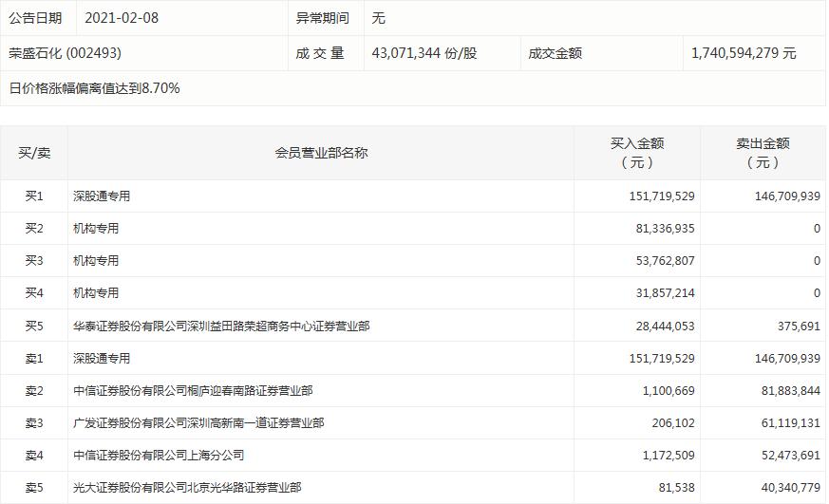Click the buy amount 81,336,935 cell
The image size is (829, 504).
tap(659, 229)
